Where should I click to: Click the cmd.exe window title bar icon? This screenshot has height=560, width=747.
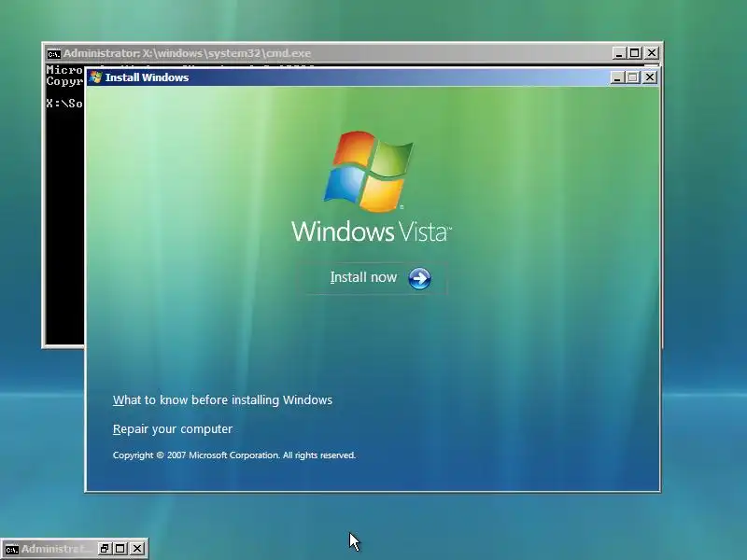pyautogui.click(x=53, y=53)
